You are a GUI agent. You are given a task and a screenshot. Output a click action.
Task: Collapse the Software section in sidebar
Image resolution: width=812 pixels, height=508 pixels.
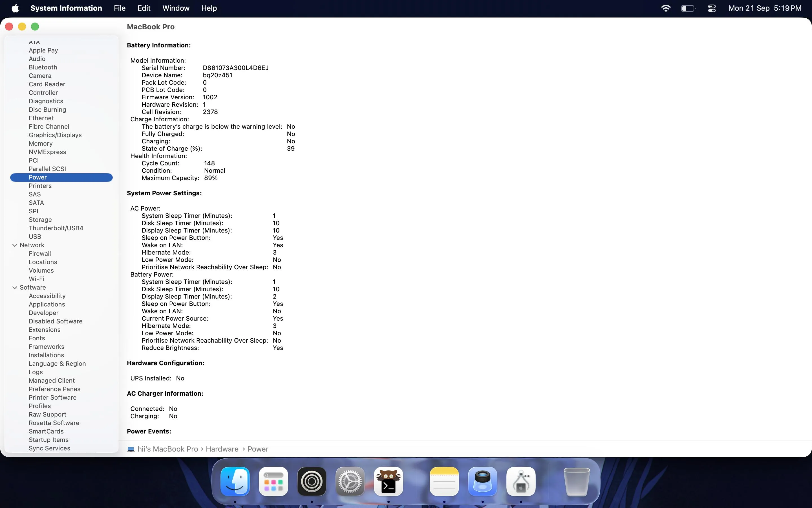click(x=14, y=288)
